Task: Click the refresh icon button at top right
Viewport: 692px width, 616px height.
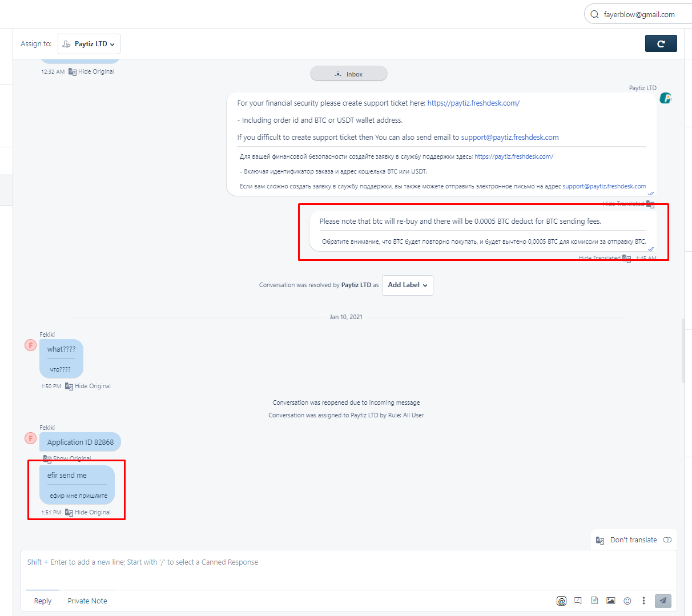Action: (661, 43)
